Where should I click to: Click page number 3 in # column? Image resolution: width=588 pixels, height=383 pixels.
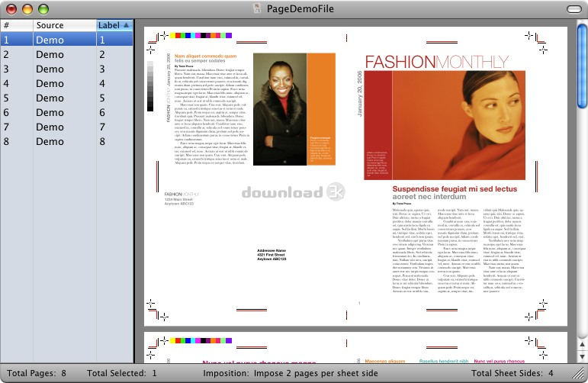(x=6, y=69)
